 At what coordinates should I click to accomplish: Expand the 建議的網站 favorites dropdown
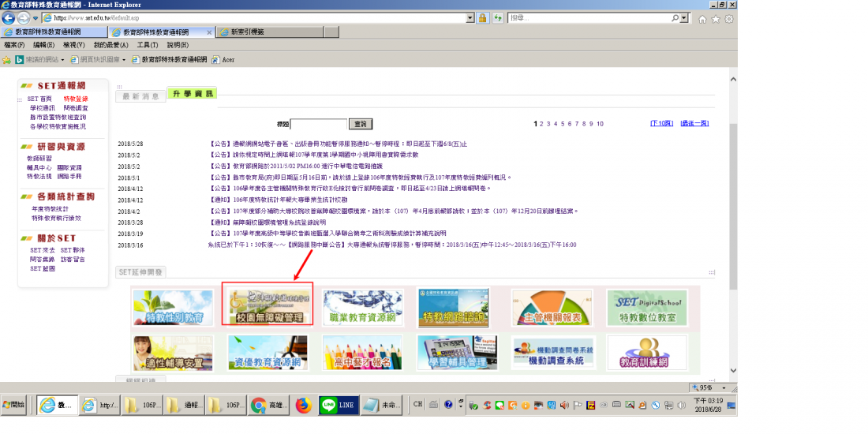[x=62, y=60]
